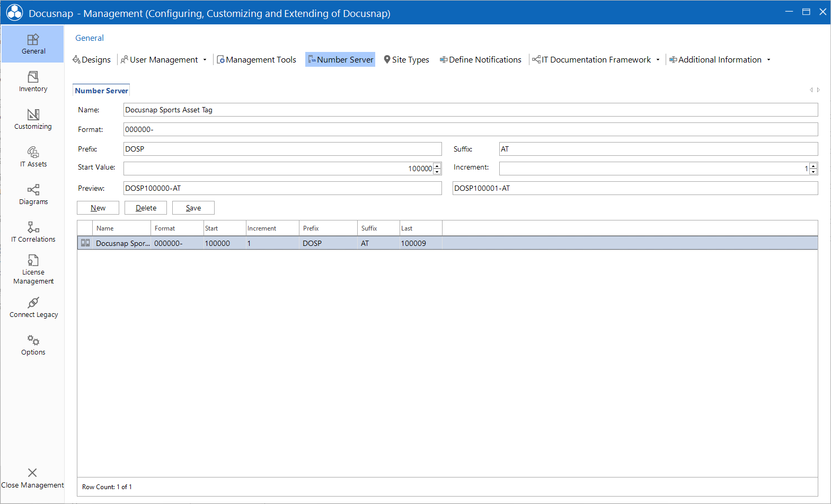
Task: Click the Delete button
Action: coord(146,208)
